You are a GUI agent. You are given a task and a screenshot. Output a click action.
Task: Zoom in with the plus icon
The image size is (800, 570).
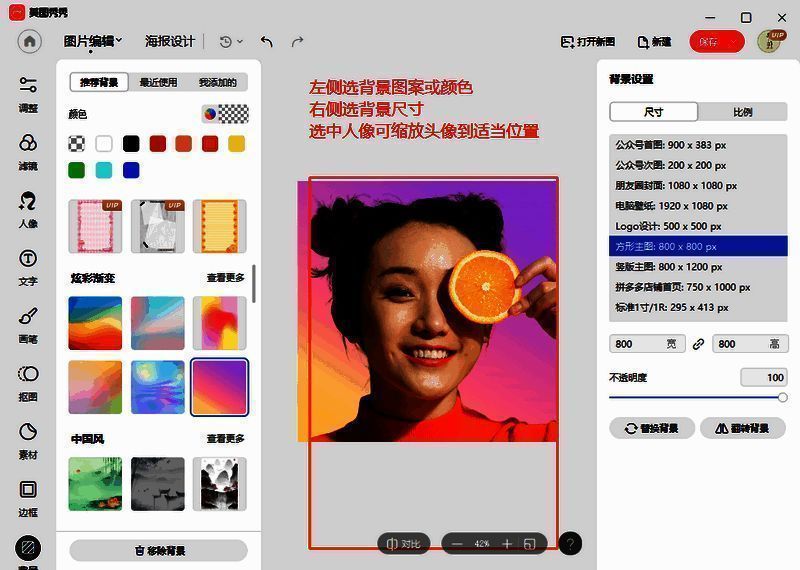tap(507, 543)
